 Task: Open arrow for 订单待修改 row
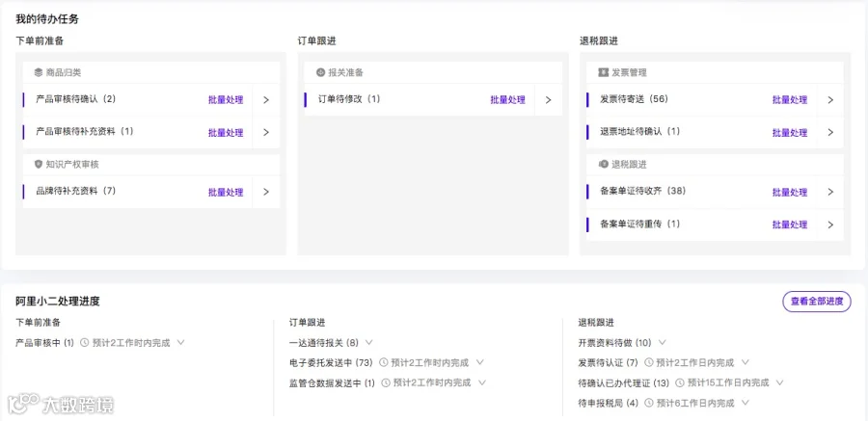click(x=549, y=100)
